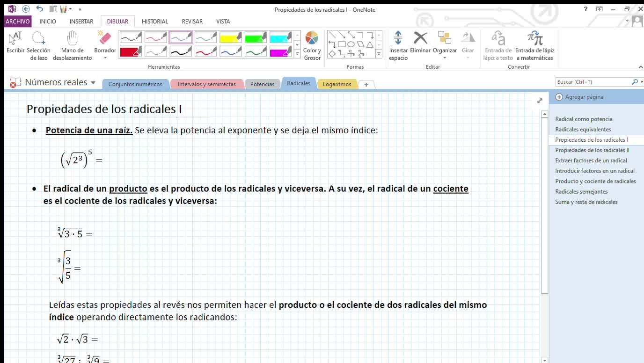Screen dimensions: 644x363
Task: Click the Buscar search field
Action: [x=593, y=82]
